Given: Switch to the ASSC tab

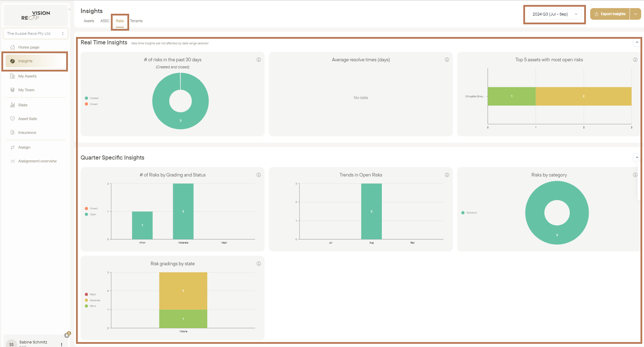Looking at the screenshot, I should 105,21.
